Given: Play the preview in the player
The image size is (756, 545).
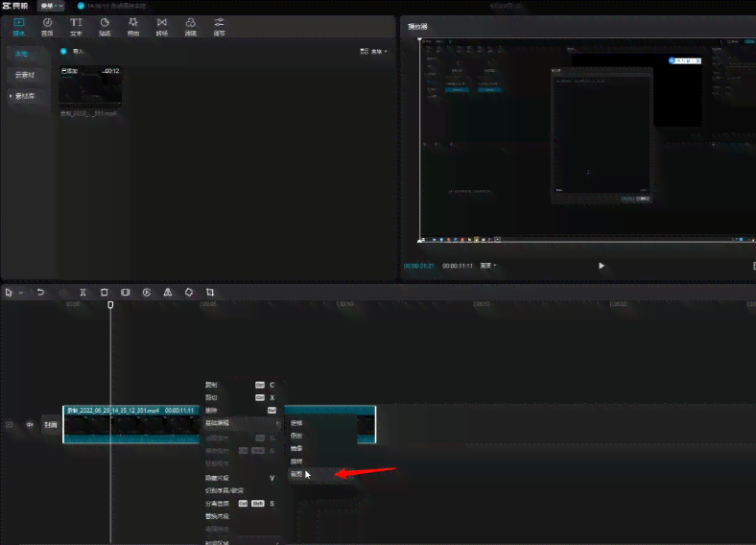Looking at the screenshot, I should [x=601, y=266].
